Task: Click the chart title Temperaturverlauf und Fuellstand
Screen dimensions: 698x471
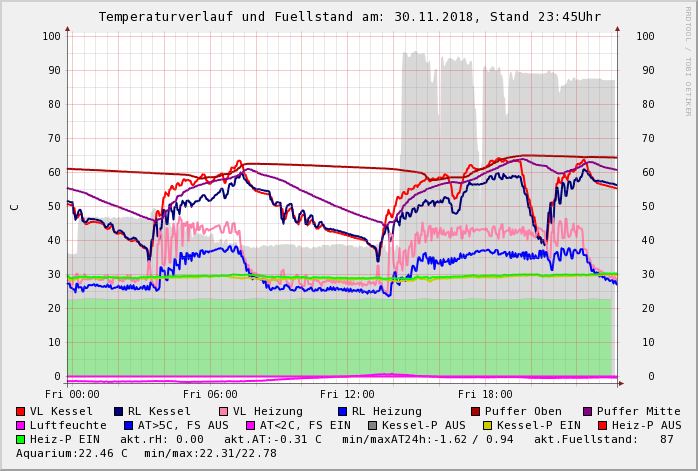Action: pyautogui.click(x=349, y=17)
